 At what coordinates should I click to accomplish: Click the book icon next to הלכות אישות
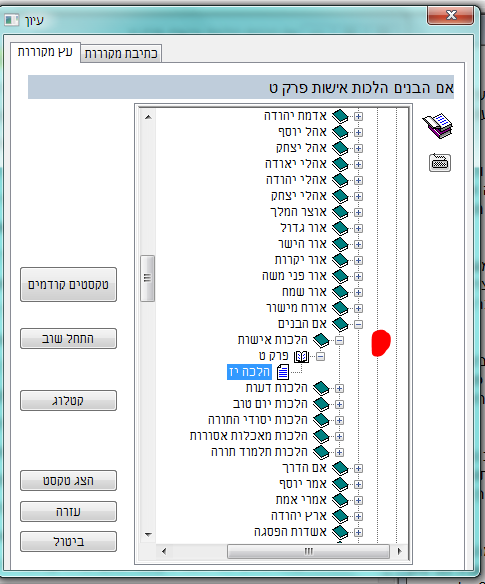pos(321,340)
